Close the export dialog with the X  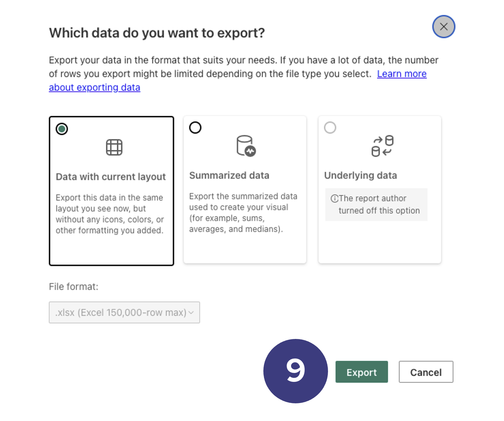tap(443, 27)
